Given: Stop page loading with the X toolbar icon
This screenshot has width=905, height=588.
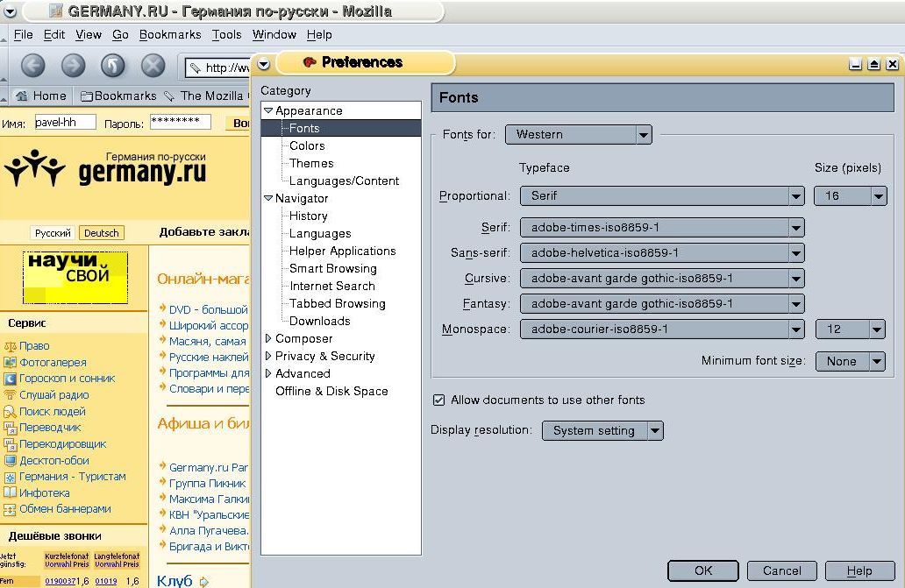Looking at the screenshot, I should tap(153, 66).
